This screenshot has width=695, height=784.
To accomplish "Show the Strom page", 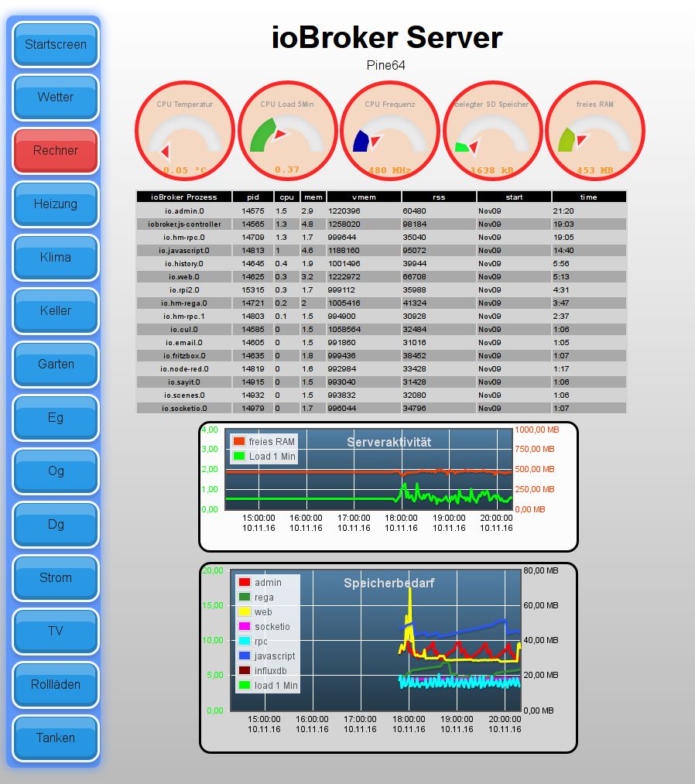I will (56, 578).
